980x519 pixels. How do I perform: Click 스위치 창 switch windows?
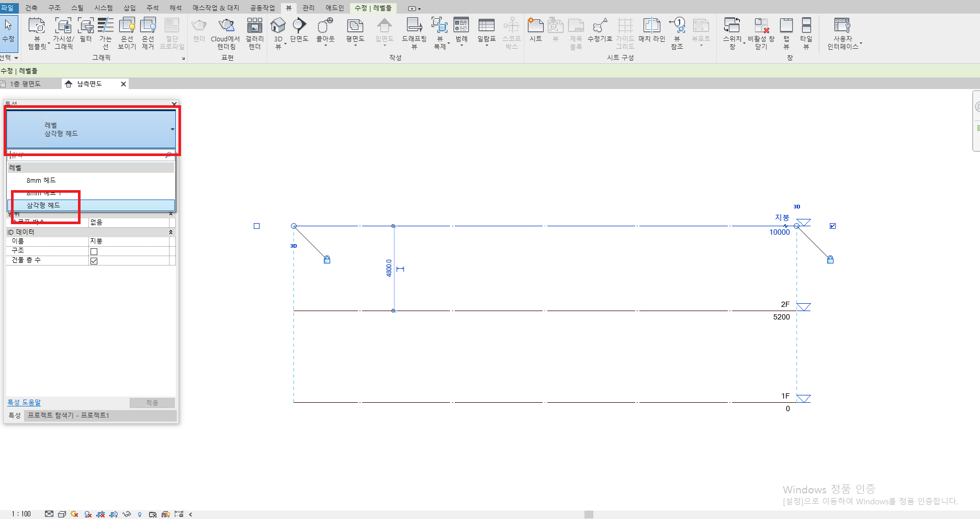pyautogui.click(x=732, y=34)
